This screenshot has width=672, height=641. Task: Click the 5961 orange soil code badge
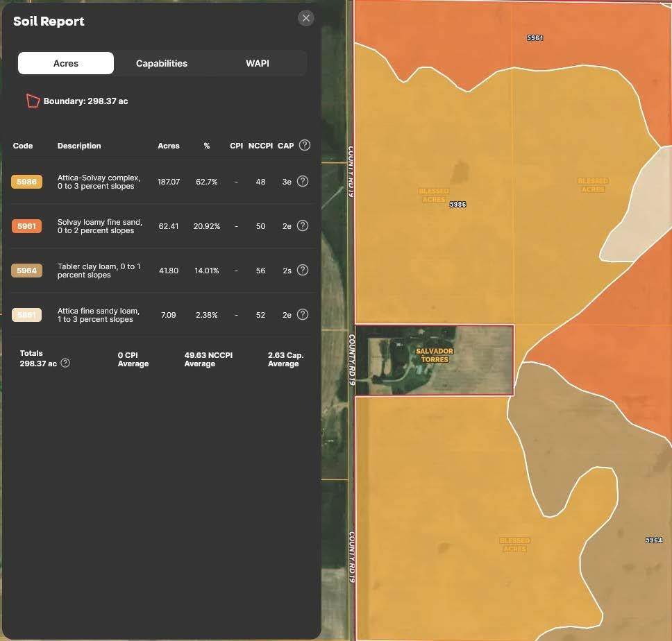tap(26, 226)
